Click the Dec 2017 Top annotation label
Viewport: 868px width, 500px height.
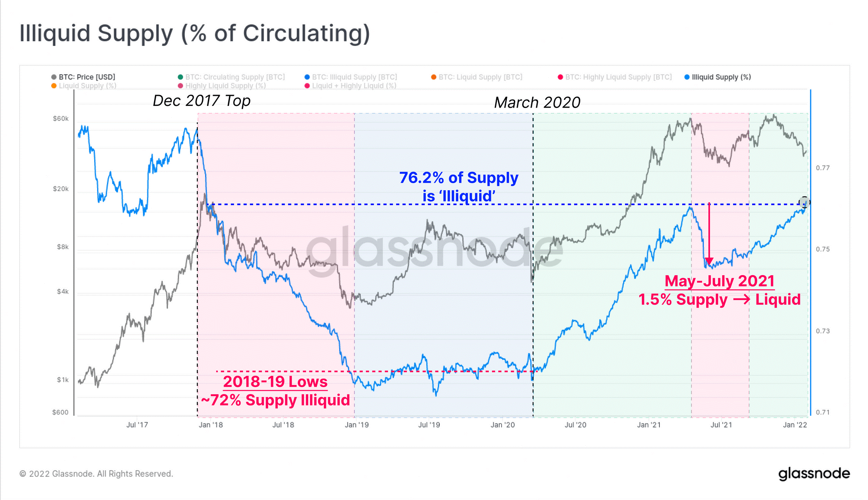[201, 101]
